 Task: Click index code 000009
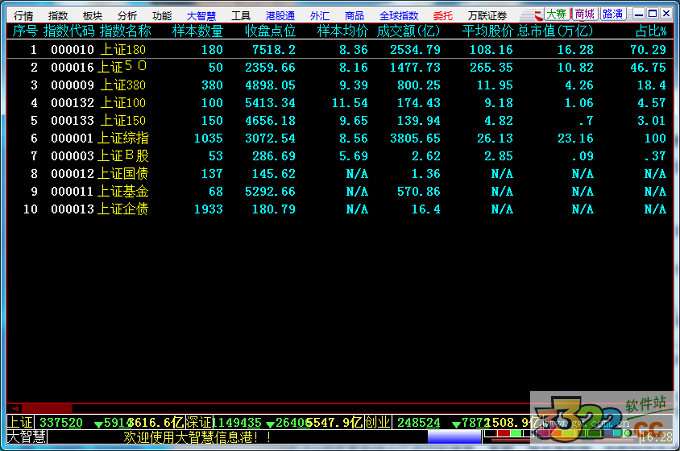(72, 85)
